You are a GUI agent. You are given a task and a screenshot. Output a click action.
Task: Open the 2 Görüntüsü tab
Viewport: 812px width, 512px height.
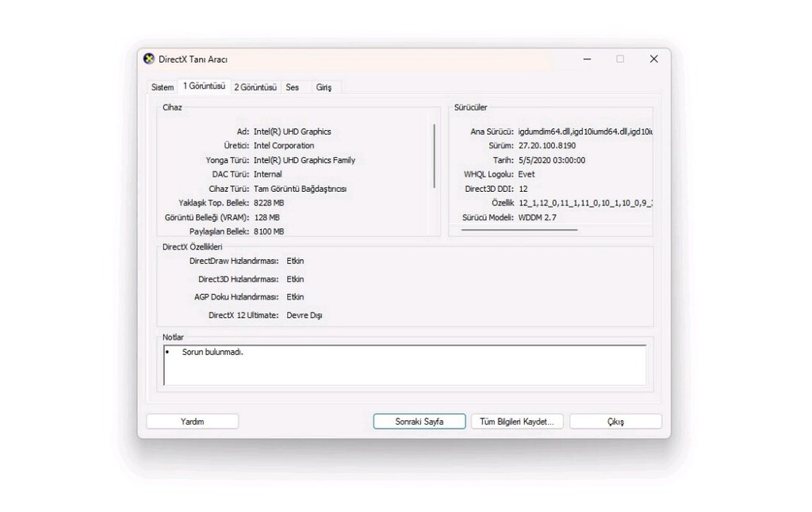click(x=255, y=87)
